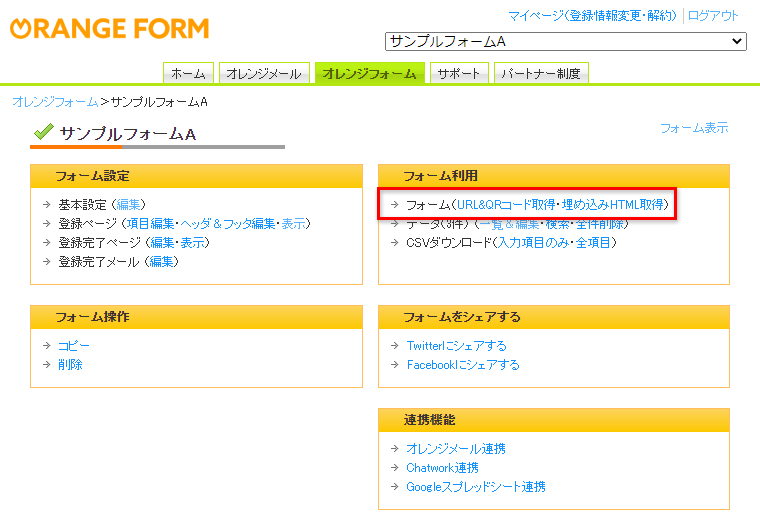760x521 pixels.
Task: Open 項目編集 for 登録ページ
Action: tap(151, 223)
